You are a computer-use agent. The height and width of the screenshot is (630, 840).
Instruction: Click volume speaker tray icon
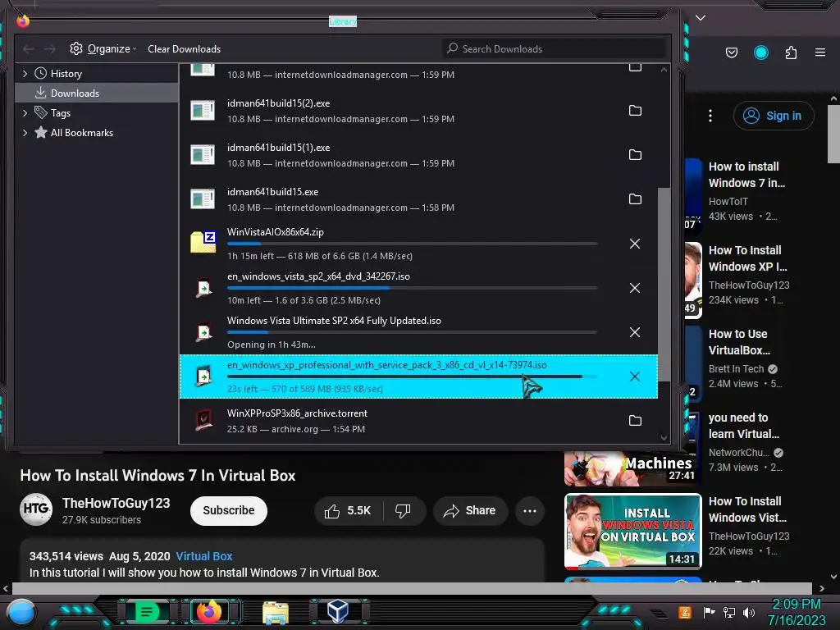[748, 612]
